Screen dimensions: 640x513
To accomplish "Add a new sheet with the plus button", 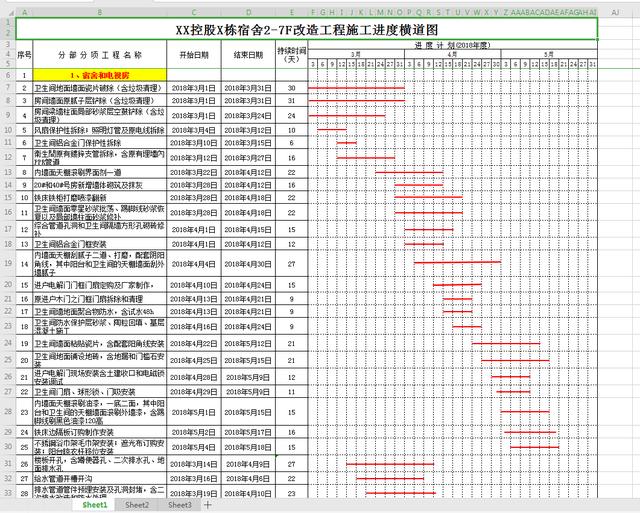I will coord(207,505).
